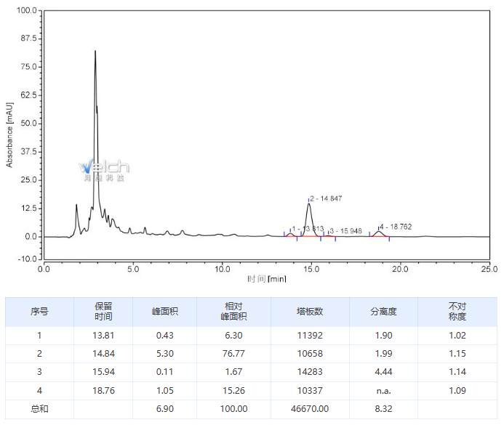Select the 总和 row label
Image resolution: width=504 pixels, height=425 pixels.
pyautogui.click(x=39, y=409)
